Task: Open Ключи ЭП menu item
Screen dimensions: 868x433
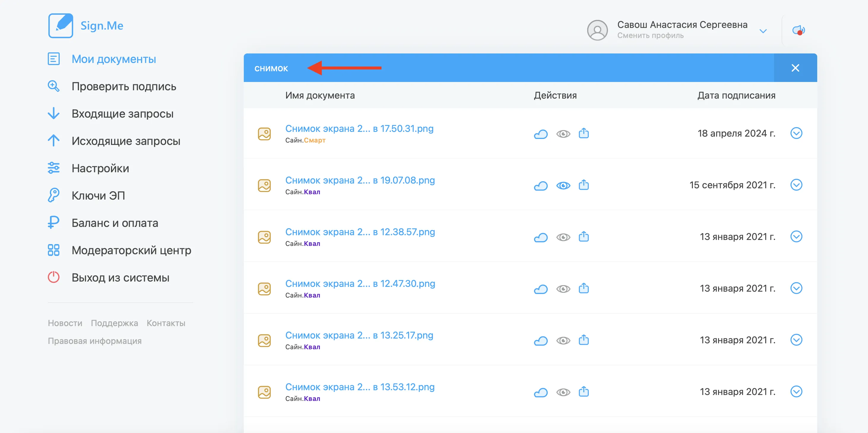Action: (98, 196)
